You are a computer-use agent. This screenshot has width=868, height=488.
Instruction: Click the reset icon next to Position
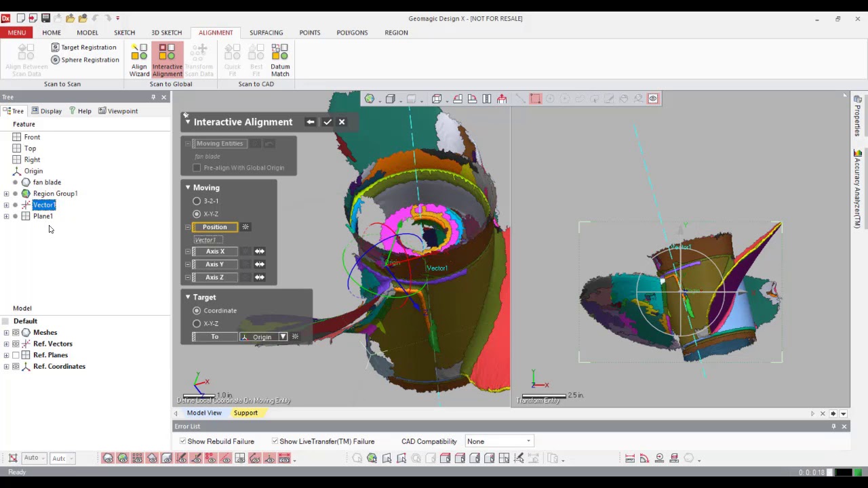point(245,227)
